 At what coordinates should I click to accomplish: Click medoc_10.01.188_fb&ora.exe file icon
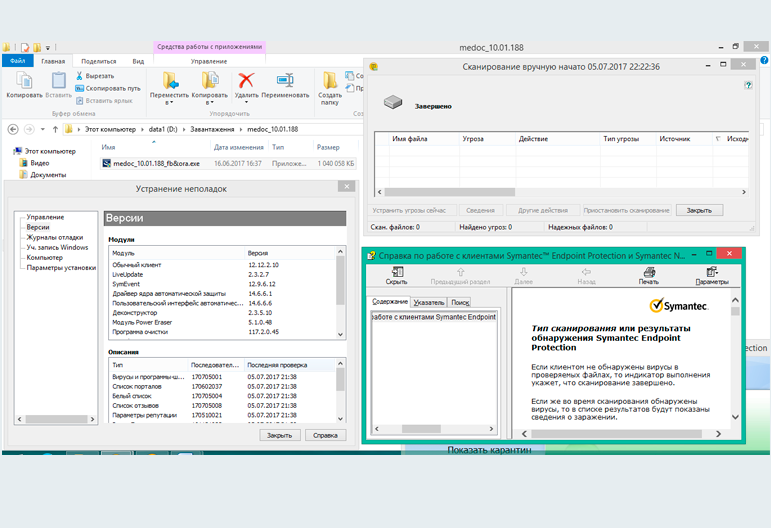(x=106, y=163)
